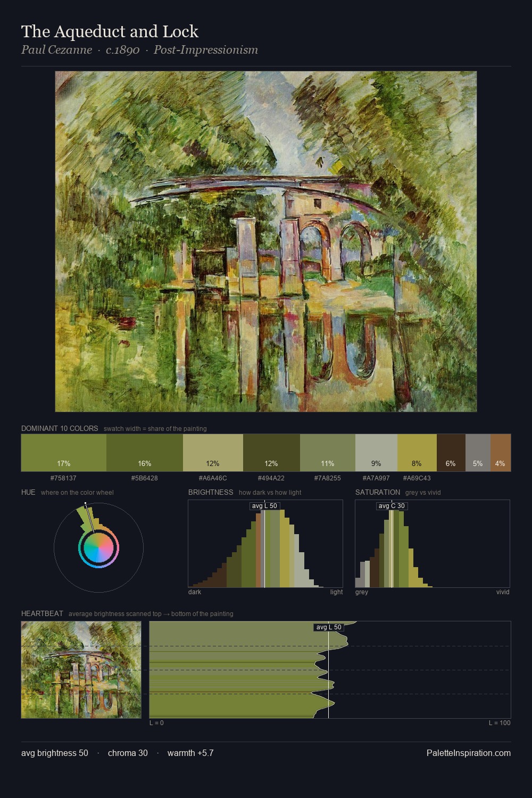Viewport: 532px width, 798px height.
Task: Click the 6% dark brown swatch
Action: 451,453
